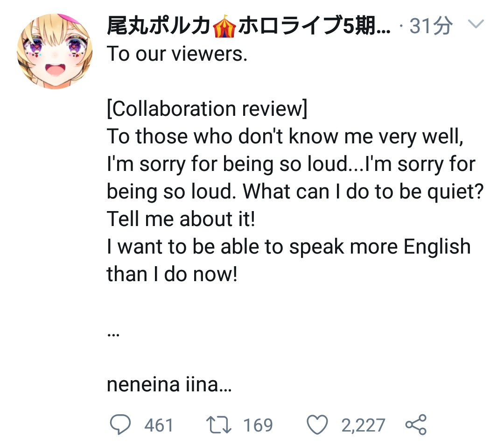Retweet using the arrows icon
This screenshot has height=446, width=504.
point(218,425)
